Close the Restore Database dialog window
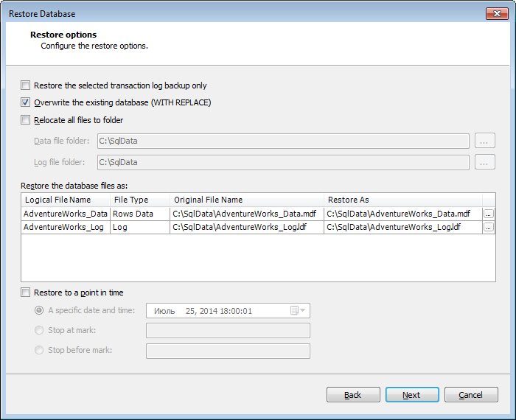516x420 pixels. click(497, 14)
